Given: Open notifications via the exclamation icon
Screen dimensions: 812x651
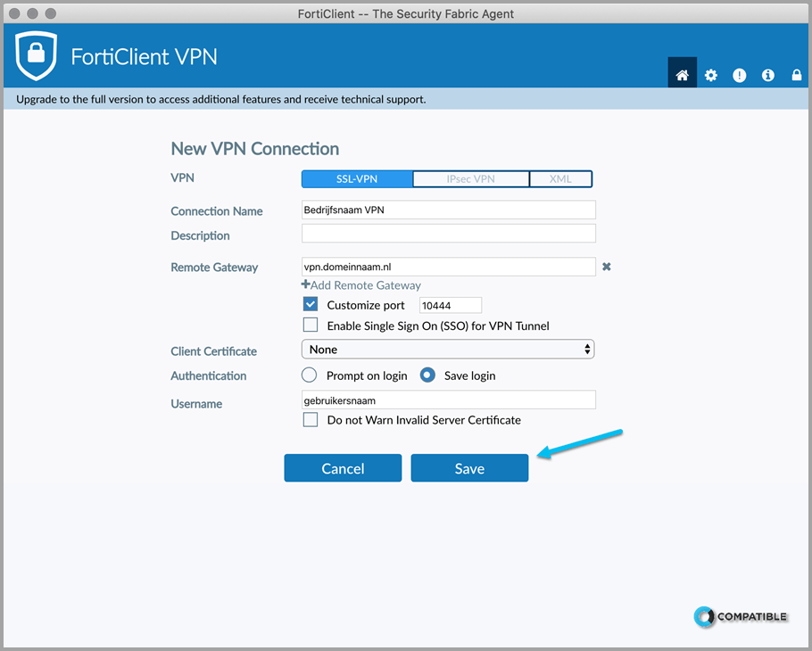Looking at the screenshot, I should click(x=739, y=76).
